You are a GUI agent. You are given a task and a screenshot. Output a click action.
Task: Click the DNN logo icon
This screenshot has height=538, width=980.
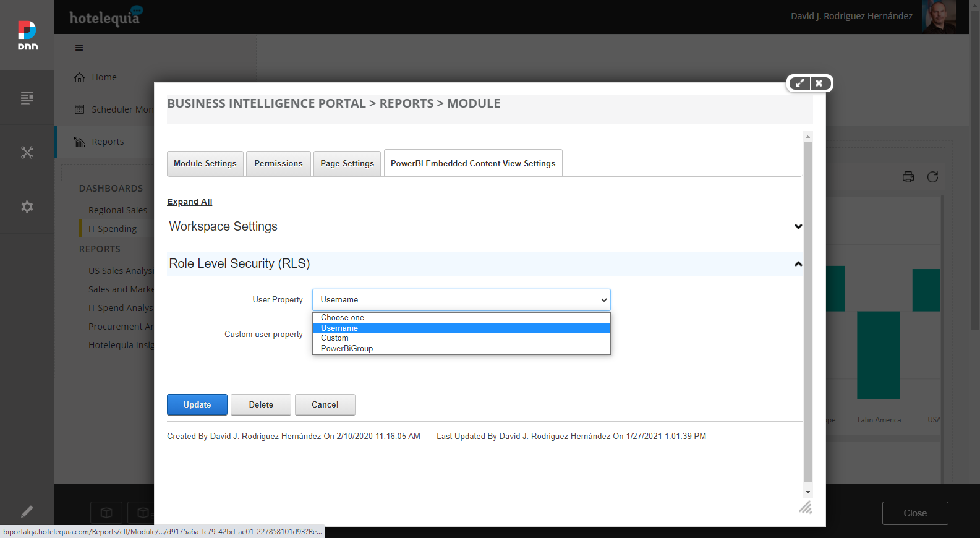(x=27, y=35)
